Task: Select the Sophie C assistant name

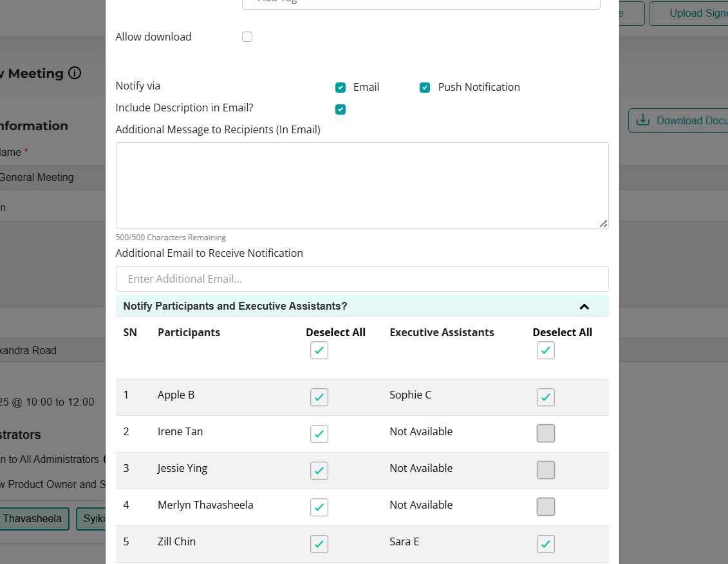Action: tap(411, 395)
